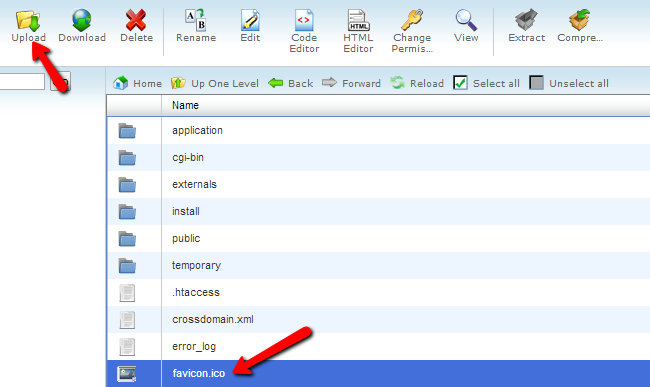Click the Compress icon

click(x=580, y=20)
